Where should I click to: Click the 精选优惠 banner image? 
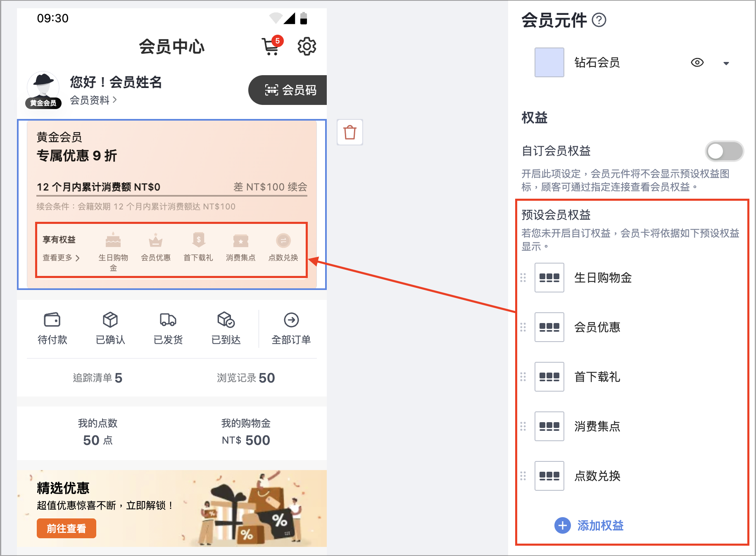[x=172, y=508]
